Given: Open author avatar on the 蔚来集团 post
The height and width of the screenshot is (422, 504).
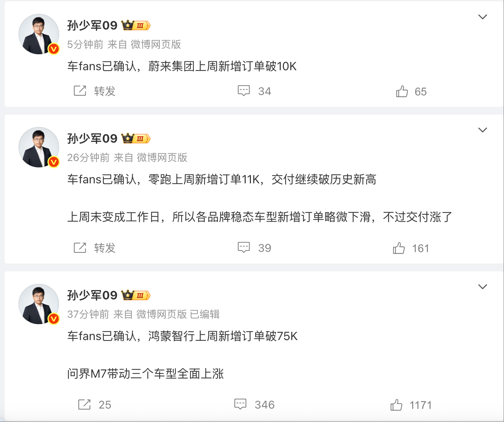Looking at the screenshot, I should point(39,34).
